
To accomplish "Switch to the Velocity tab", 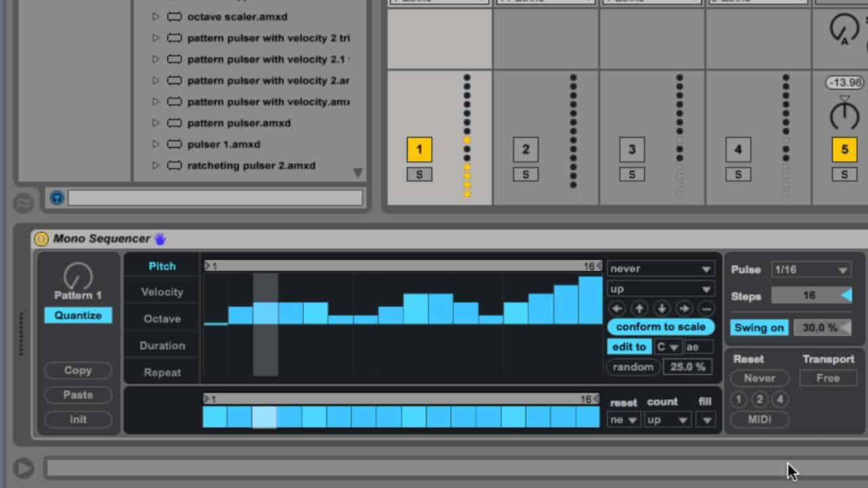I will pyautogui.click(x=162, y=292).
